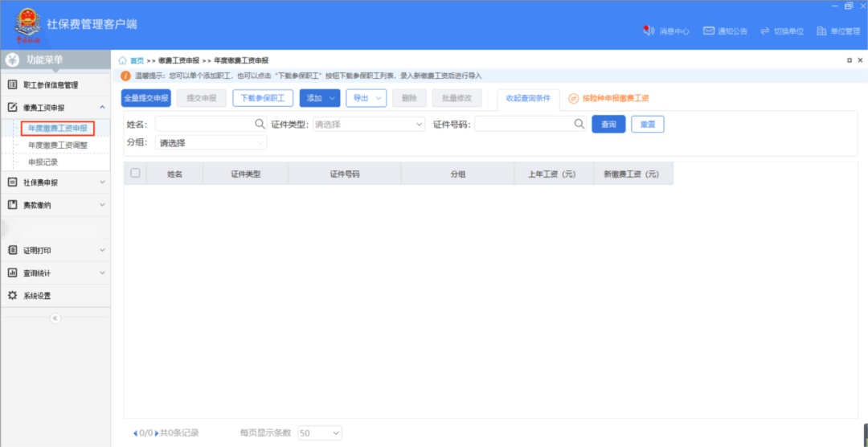The image size is (868, 447).
Task: Click the orange icon beside 按险种申报缴费工资
Action: [x=574, y=98]
